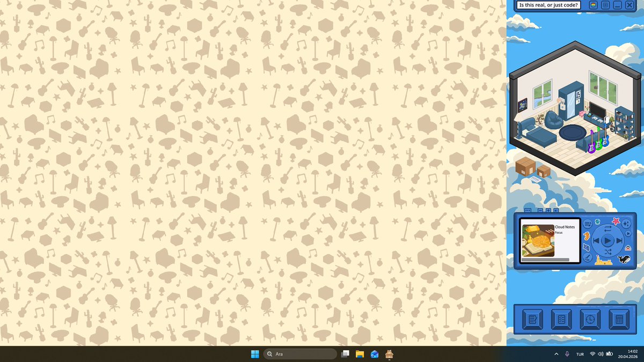Screen dimensions: 644x362
Task: Click the song progress bar under album art
Action: (545, 260)
